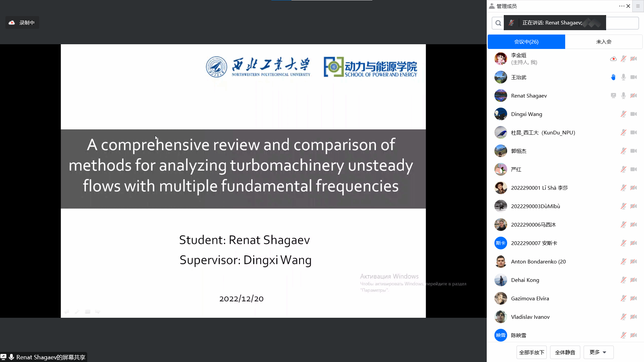The height and width of the screenshot is (362, 644).
Task: Click the recording indicator (录制中)
Action: pyautogui.click(x=22, y=23)
